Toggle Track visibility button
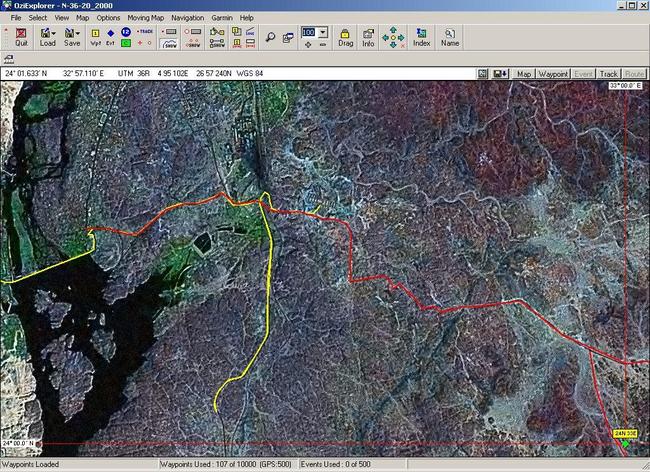Viewport: 650px width, 472px height. (608, 74)
